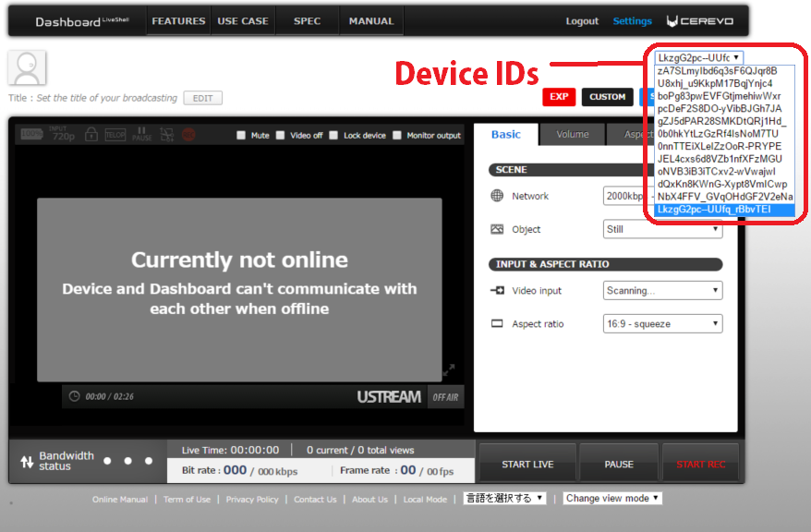Open the USE CASE menu

coord(243,21)
